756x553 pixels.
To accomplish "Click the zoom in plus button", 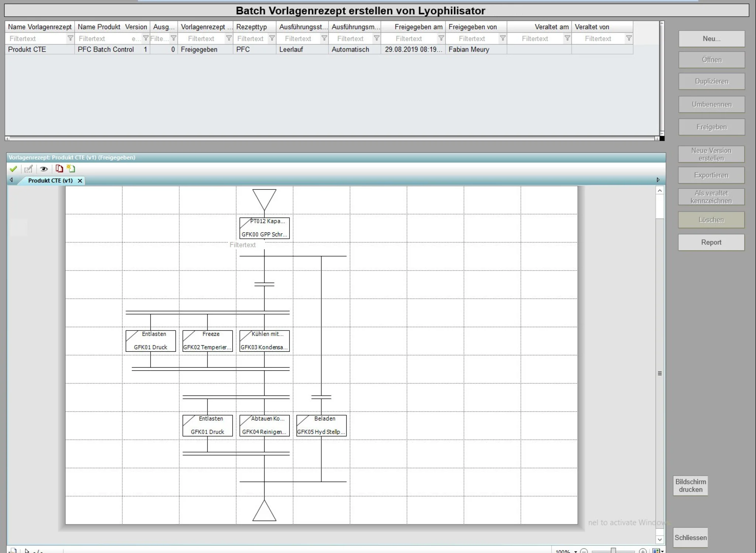I will pyautogui.click(x=643, y=551).
